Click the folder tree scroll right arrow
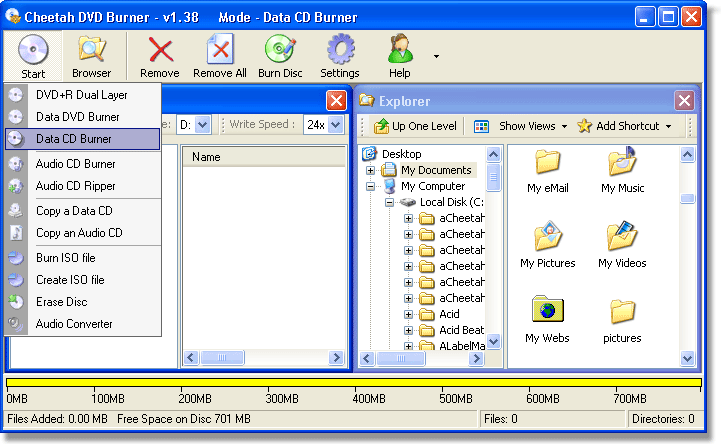The height and width of the screenshot is (444, 721). click(x=476, y=358)
